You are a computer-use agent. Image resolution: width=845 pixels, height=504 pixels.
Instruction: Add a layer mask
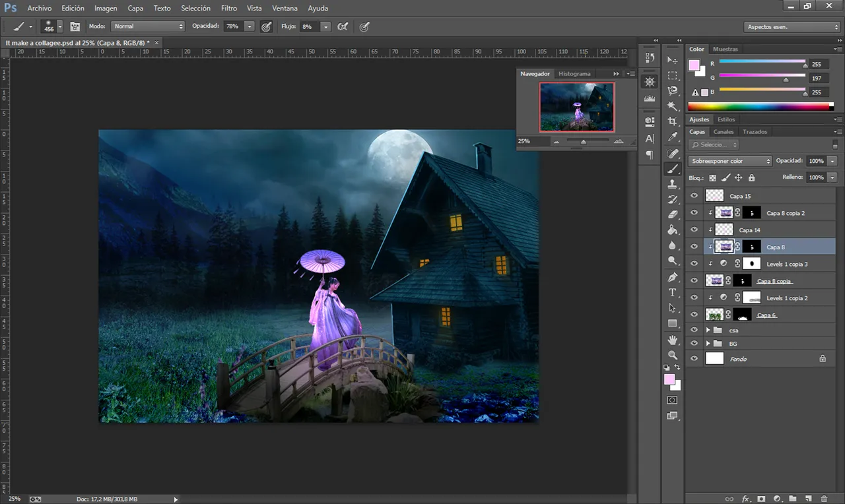coord(761,499)
